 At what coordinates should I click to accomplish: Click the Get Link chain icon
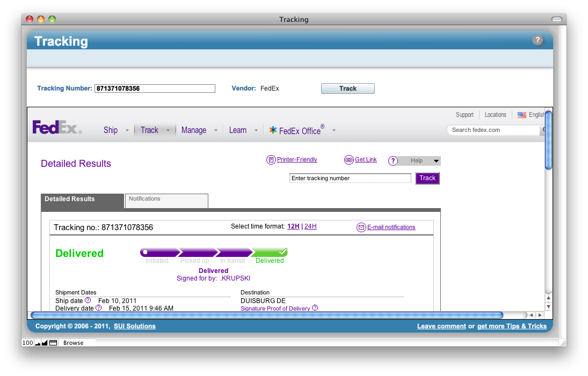(349, 160)
